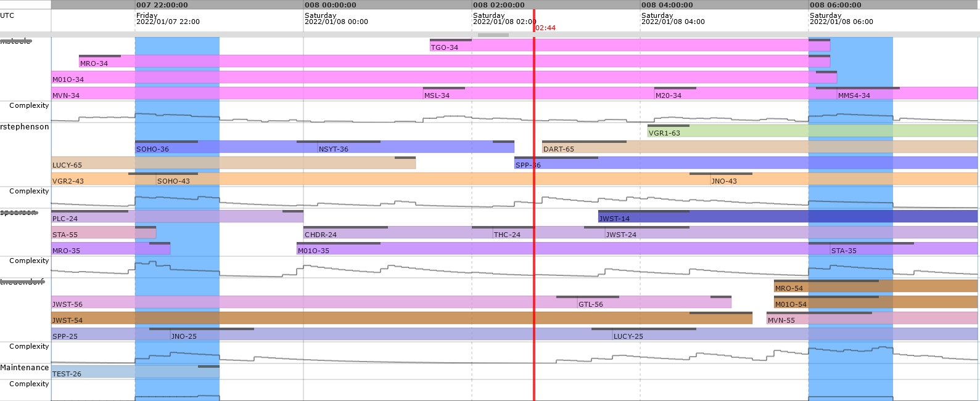The height and width of the screenshot is (401, 980).
Task: Click the UTC timezone label
Action: 7,15
